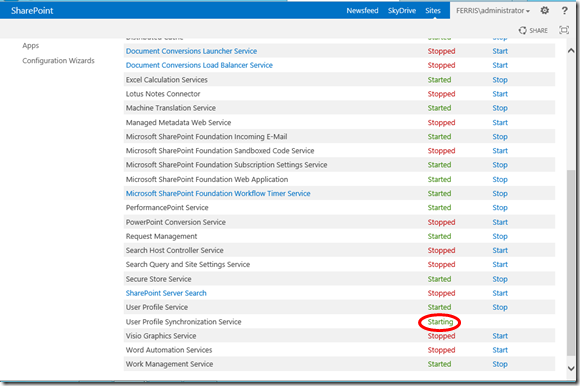Start Document Conversions Load Balancer Service
The height and width of the screenshot is (386, 580).
pyautogui.click(x=500, y=65)
